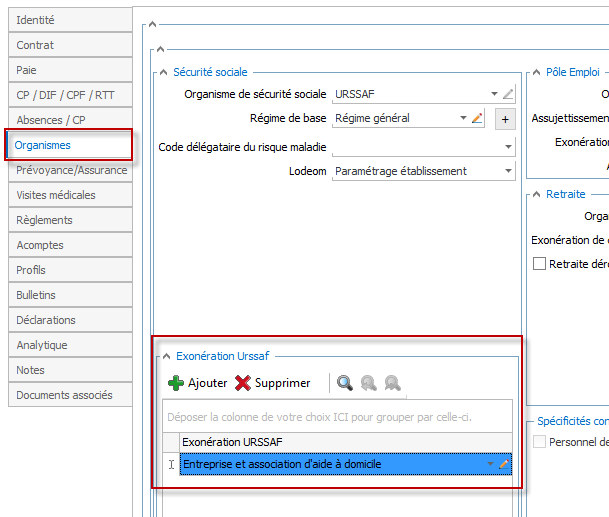Click the green plus Ajouter icon
609x517 pixels.
pos(176,383)
